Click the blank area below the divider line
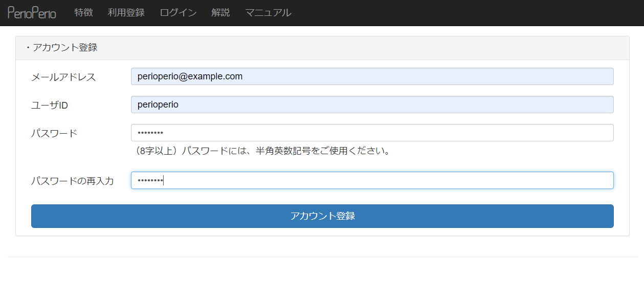644x293 pixels. [322, 276]
